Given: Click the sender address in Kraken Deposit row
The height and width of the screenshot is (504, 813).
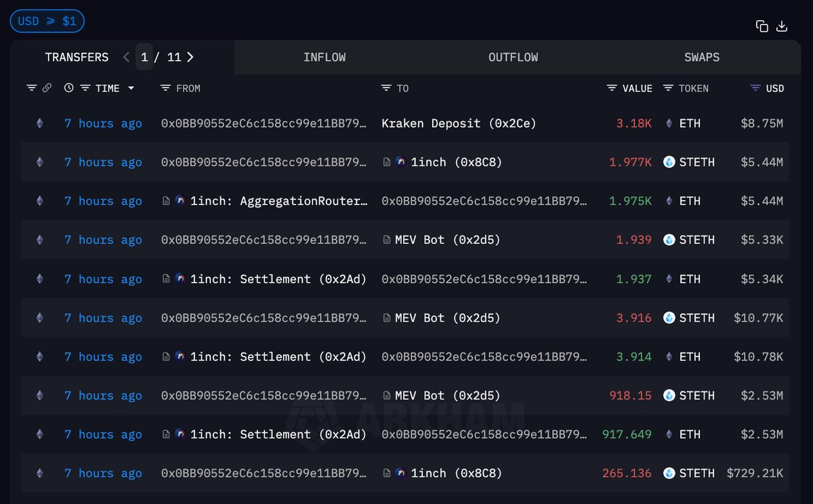Looking at the screenshot, I should click(x=264, y=123).
